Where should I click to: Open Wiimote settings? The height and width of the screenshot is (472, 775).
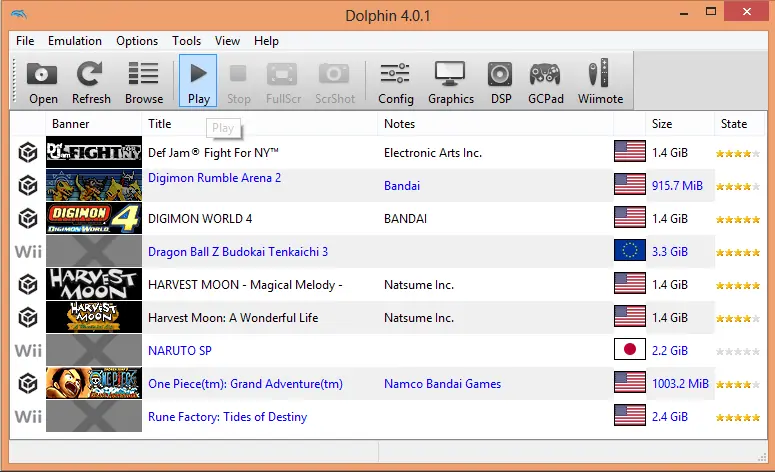coord(600,82)
